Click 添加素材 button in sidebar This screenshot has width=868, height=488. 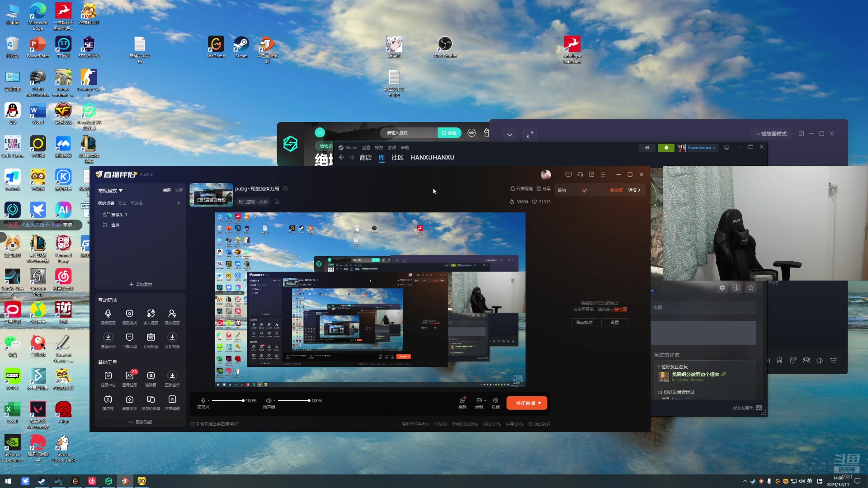141,284
